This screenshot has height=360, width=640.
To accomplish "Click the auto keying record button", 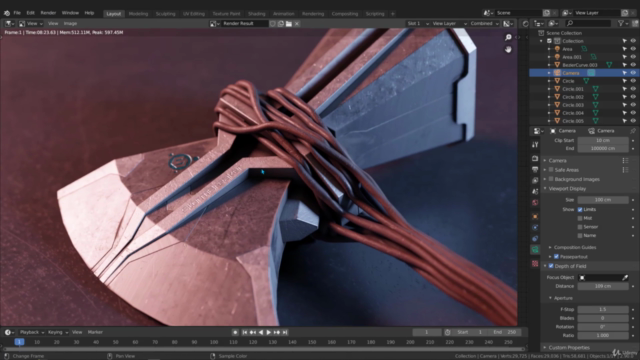I will pos(235,332).
